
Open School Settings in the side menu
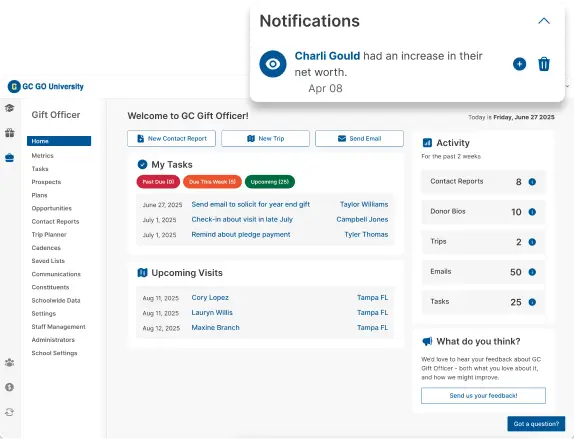tap(54, 353)
